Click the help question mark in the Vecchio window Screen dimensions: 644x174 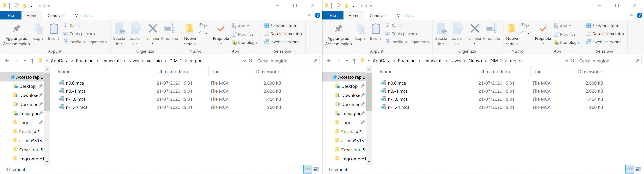point(317,15)
